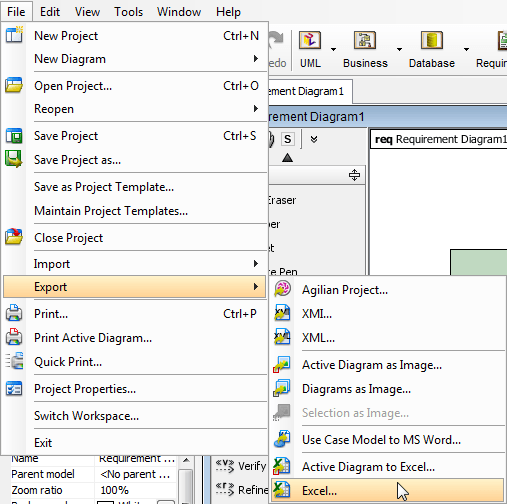This screenshot has height=504, width=507.
Task: Click the Verify palette item
Action: [241, 466]
